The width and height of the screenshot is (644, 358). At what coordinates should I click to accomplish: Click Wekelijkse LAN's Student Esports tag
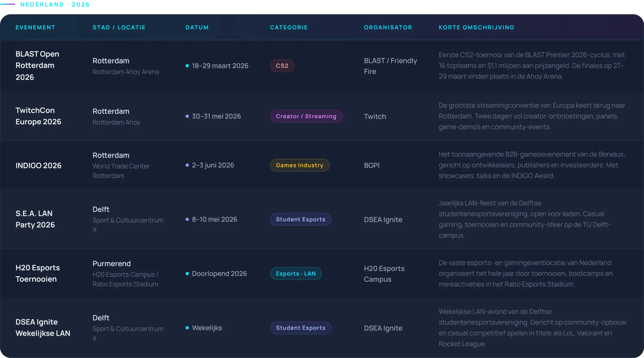click(300, 328)
